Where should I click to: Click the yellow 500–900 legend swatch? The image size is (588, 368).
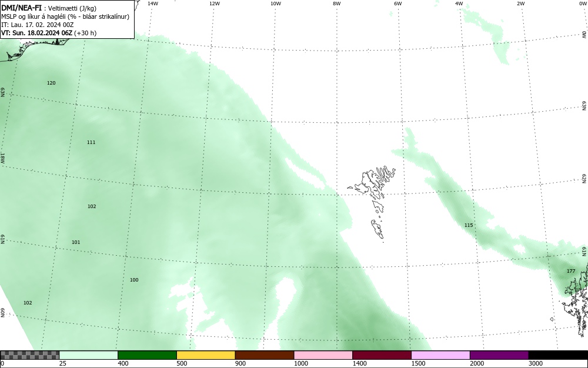click(206, 355)
